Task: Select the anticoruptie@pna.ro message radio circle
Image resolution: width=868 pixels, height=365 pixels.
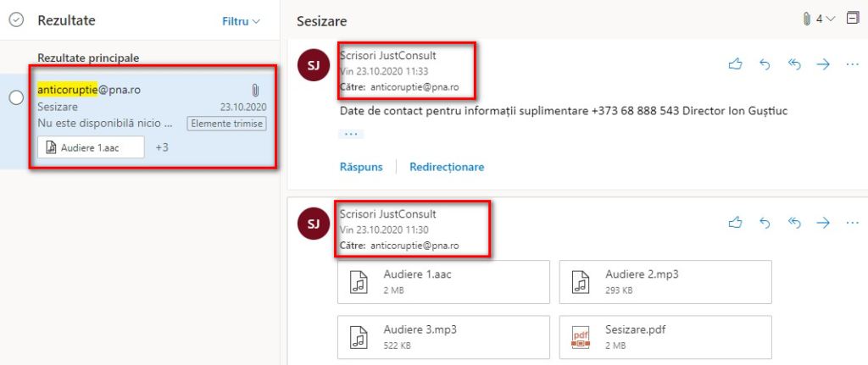Action: [16, 98]
